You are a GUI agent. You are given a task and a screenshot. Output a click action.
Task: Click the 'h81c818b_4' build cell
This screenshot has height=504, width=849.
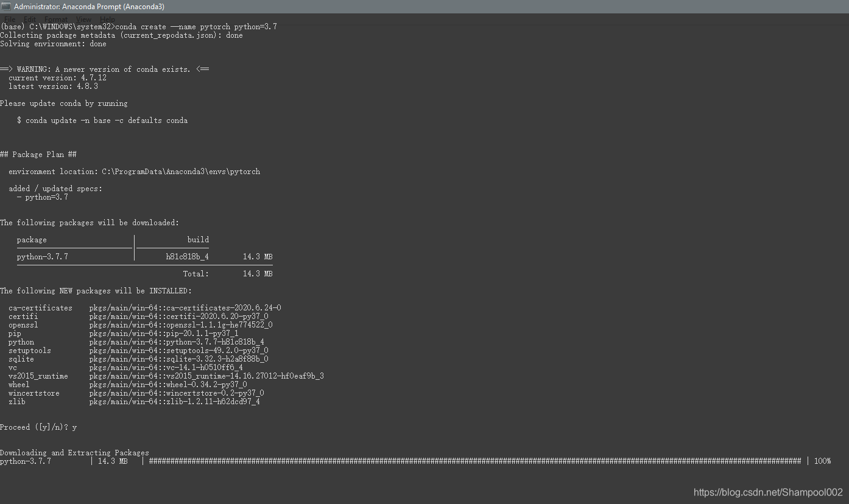click(188, 257)
